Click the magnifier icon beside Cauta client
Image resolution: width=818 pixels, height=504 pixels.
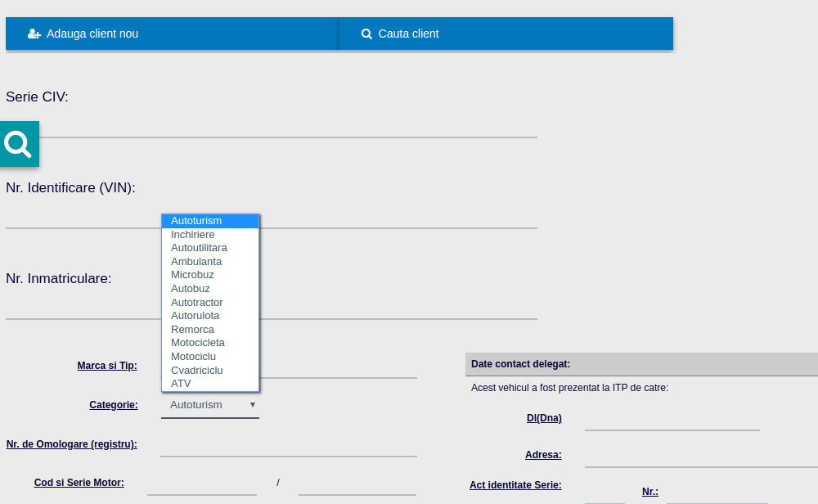point(366,34)
